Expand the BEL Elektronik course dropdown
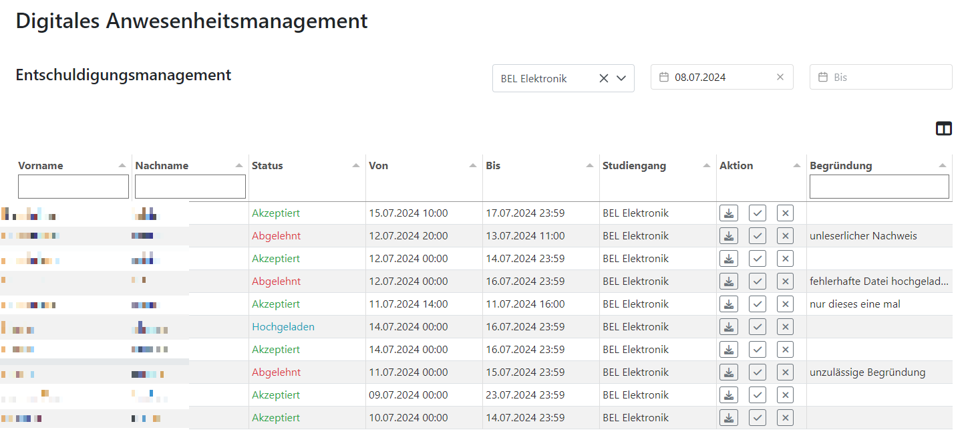 tap(621, 78)
